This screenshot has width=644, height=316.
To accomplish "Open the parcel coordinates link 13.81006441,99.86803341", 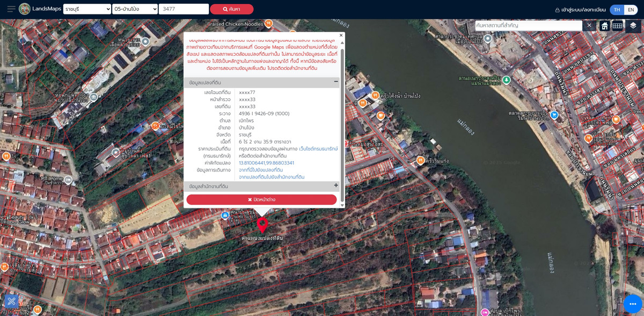I will 266,163.
